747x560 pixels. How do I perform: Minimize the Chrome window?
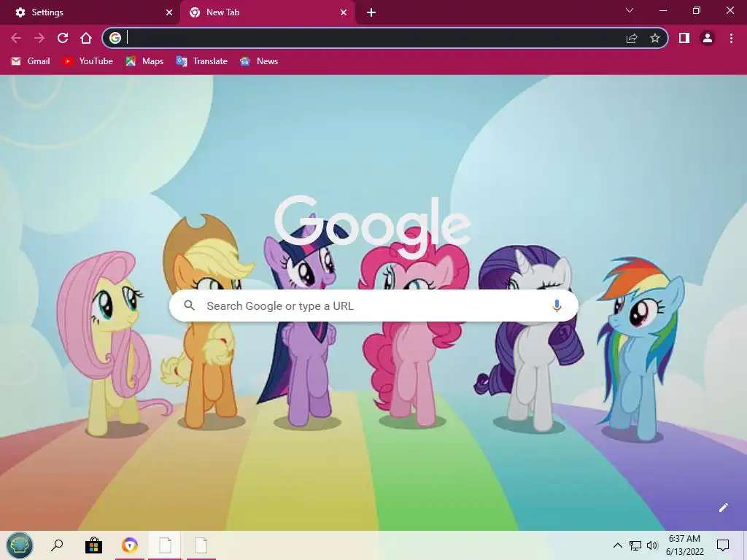coord(662,10)
